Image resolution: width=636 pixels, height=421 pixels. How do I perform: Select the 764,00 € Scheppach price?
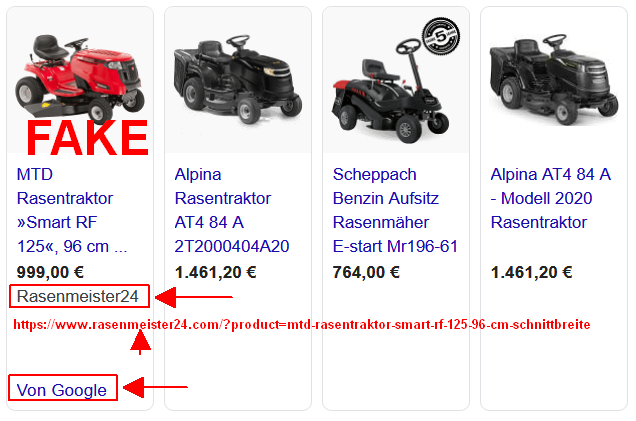[366, 272]
